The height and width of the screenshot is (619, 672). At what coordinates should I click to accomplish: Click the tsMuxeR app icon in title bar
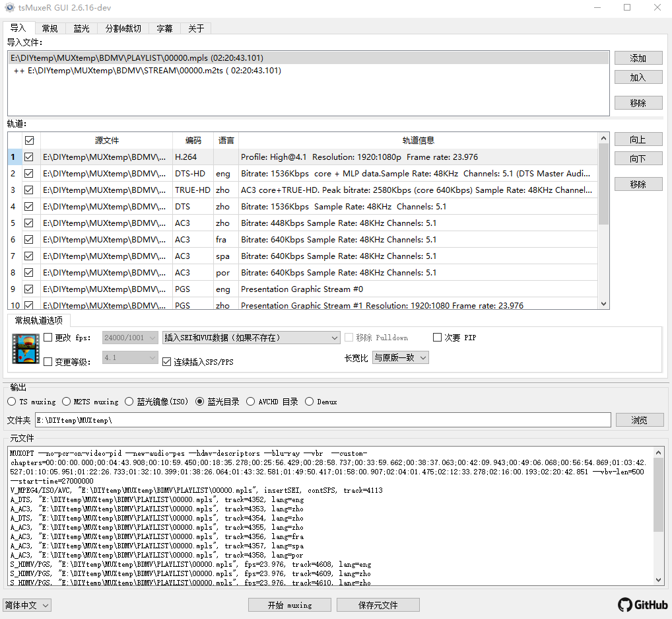click(9, 8)
